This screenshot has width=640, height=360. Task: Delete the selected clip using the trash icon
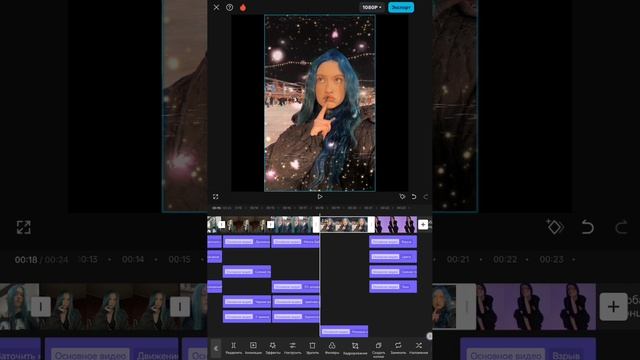312,348
